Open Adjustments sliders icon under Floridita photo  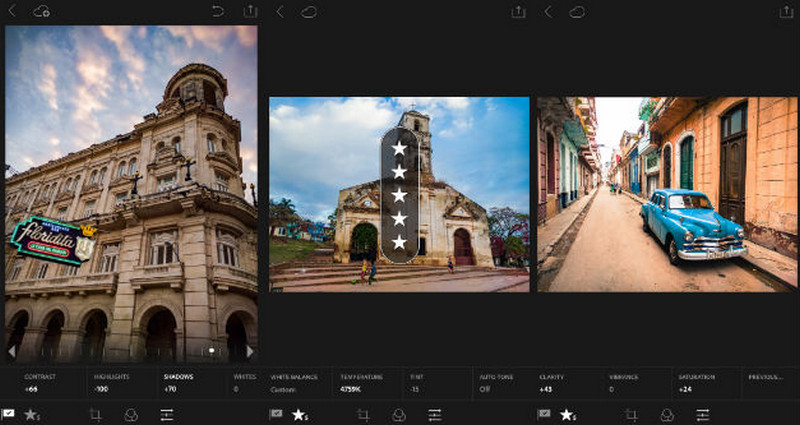click(x=167, y=415)
